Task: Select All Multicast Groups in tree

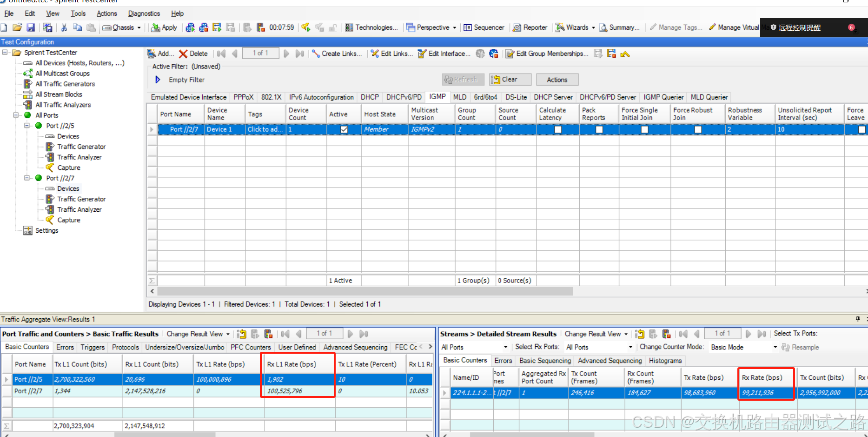Action: tap(62, 73)
